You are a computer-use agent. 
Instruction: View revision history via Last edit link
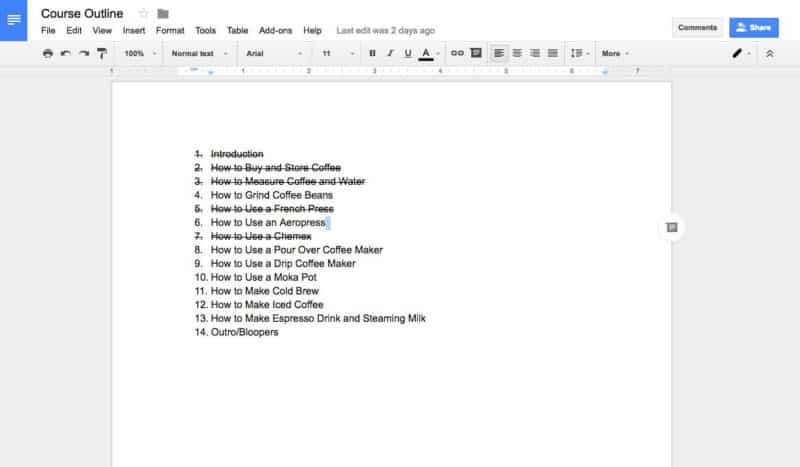386,31
